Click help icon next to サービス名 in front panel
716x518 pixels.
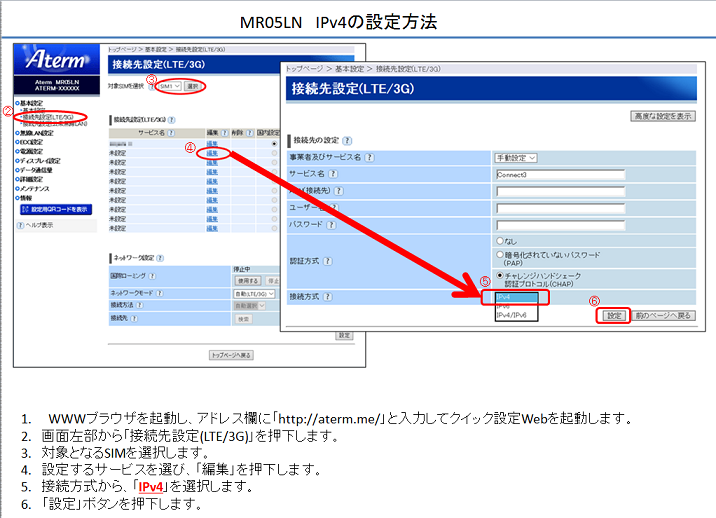point(333,174)
